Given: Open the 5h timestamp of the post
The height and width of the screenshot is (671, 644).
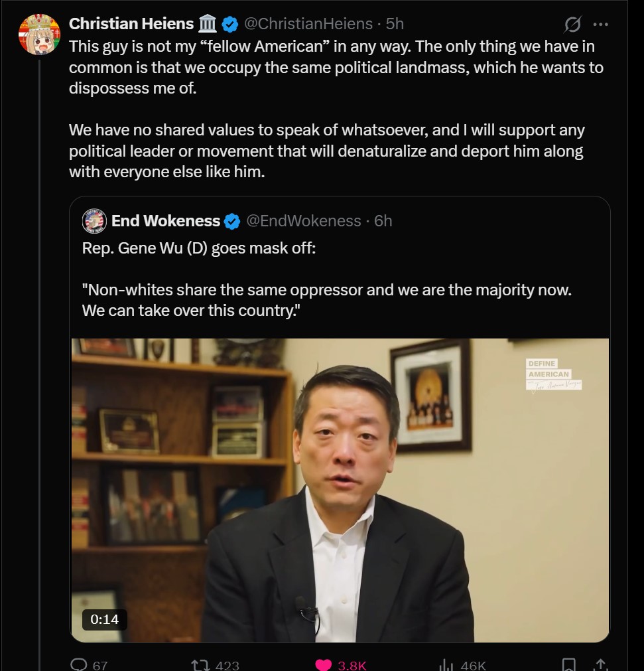Looking at the screenshot, I should coord(395,24).
